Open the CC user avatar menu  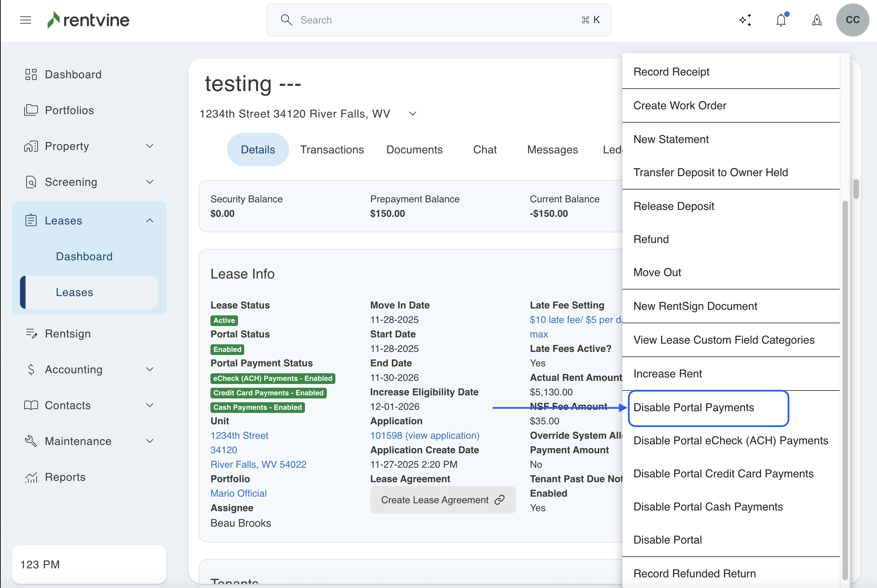click(852, 20)
